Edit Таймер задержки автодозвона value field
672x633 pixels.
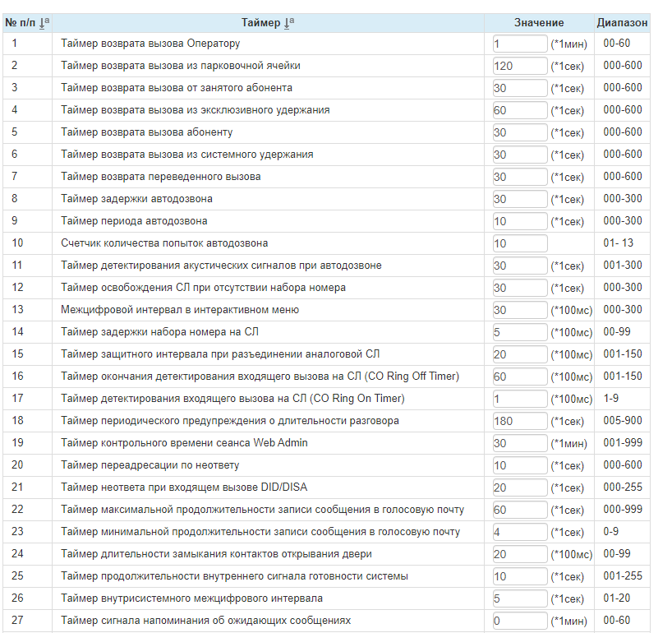pyautogui.click(x=520, y=199)
